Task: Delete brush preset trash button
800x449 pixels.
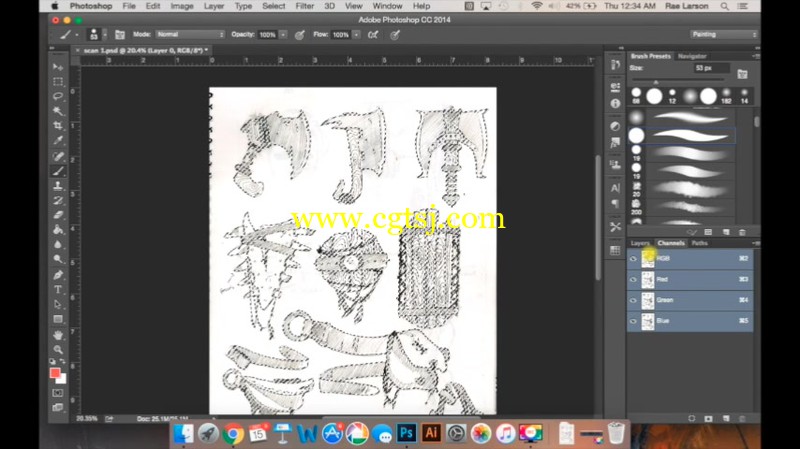Action: (x=742, y=232)
